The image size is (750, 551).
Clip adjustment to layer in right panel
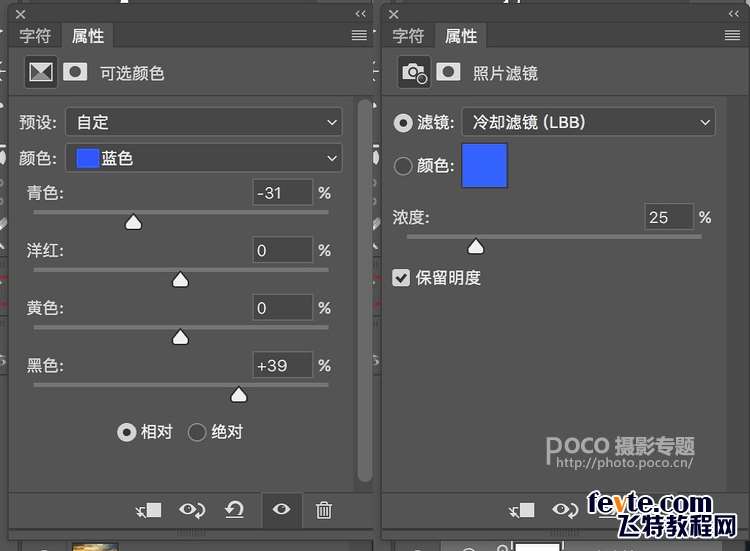point(522,510)
